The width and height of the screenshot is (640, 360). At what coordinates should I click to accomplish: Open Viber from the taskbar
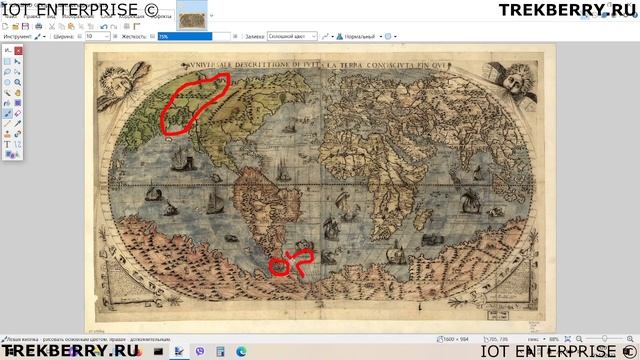pyautogui.click(x=200, y=351)
